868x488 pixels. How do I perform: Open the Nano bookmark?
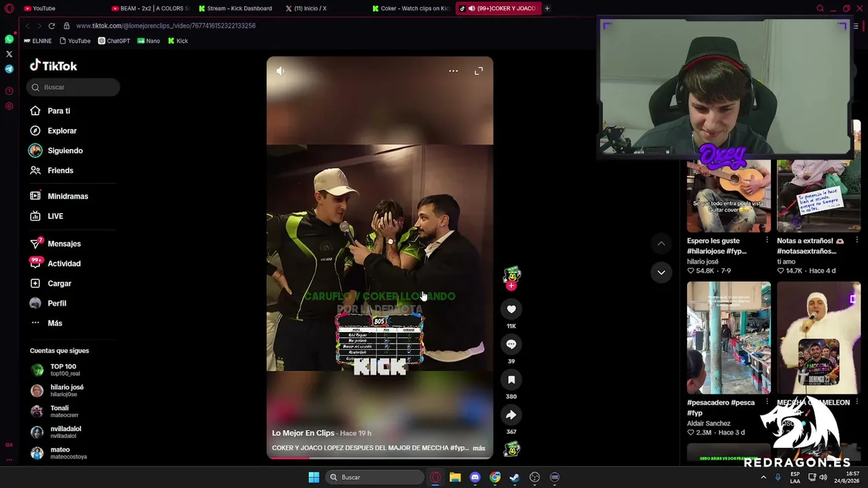pyautogui.click(x=149, y=41)
